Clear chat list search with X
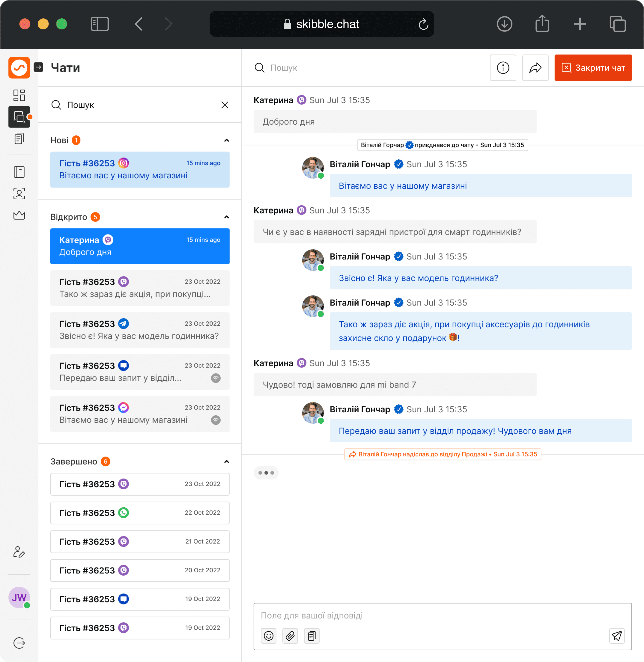644x662 pixels. 224,105
